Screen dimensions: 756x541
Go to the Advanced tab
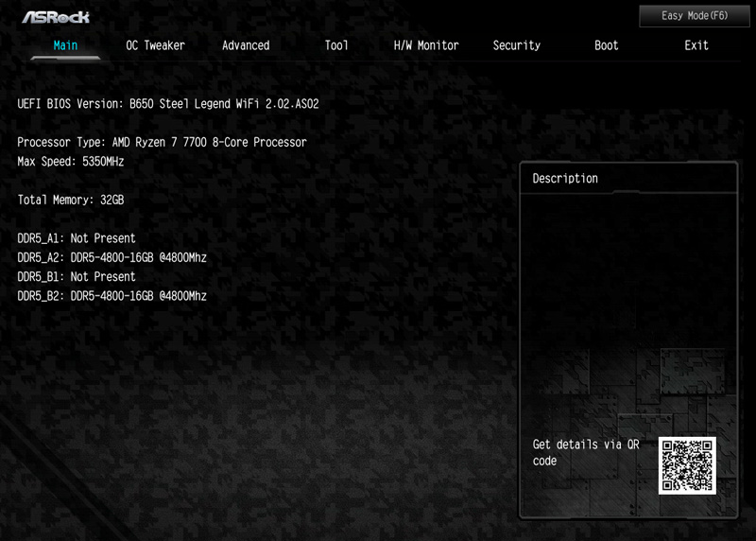point(246,45)
